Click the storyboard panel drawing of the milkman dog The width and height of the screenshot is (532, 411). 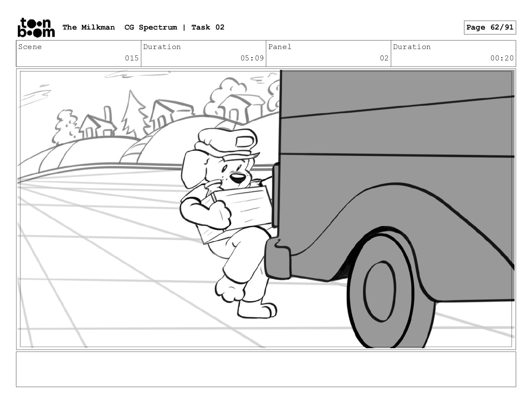(266, 209)
